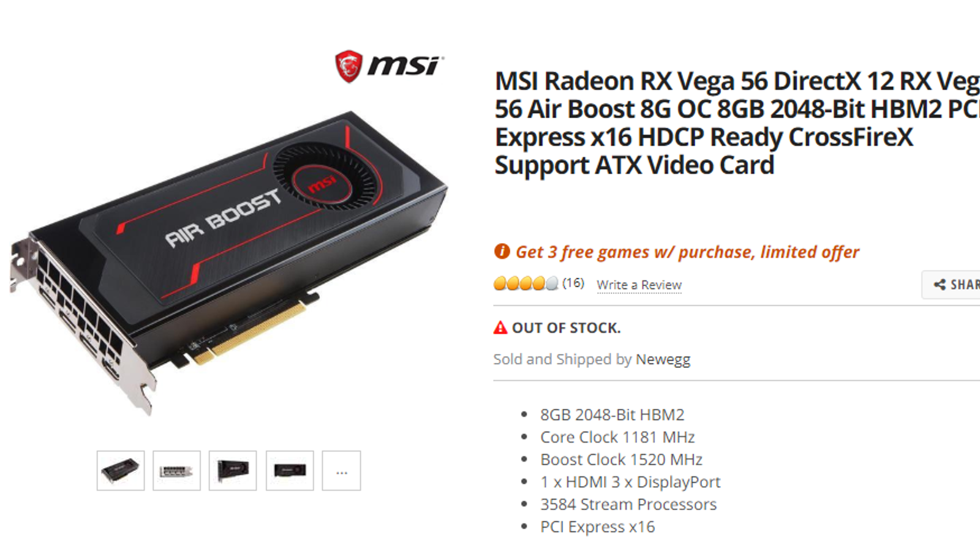Image resolution: width=980 pixels, height=551 pixels.
Task: Click the (16) review count
Action: (x=573, y=283)
